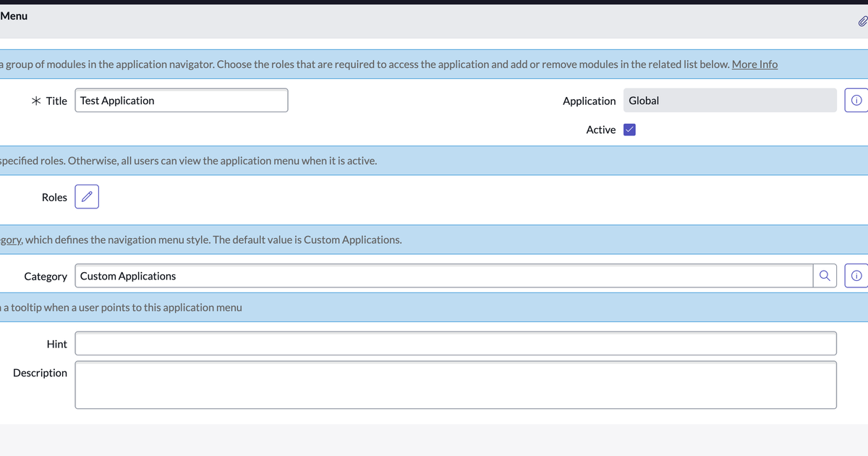
Task: Click the paperclip attachments icon
Action: (x=862, y=21)
